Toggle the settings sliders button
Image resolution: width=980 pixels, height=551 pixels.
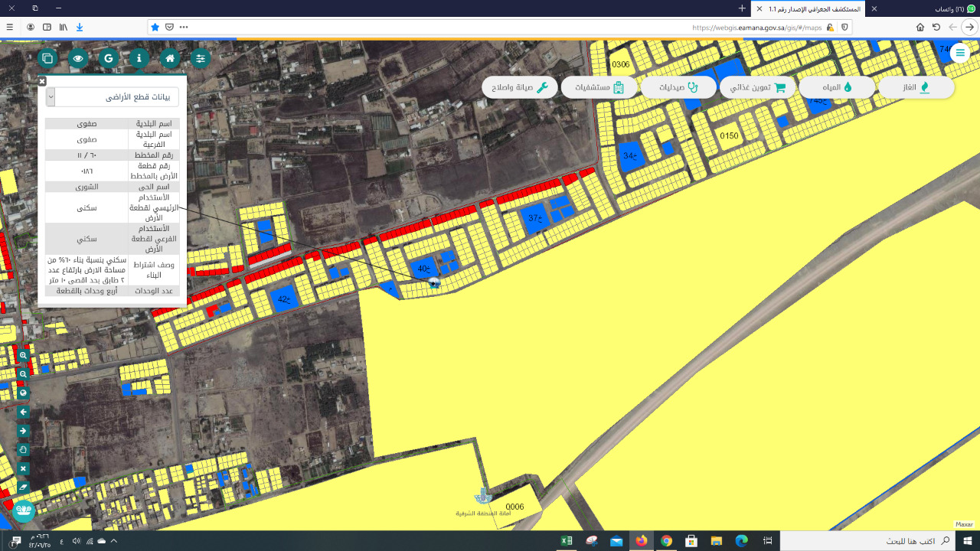201,58
